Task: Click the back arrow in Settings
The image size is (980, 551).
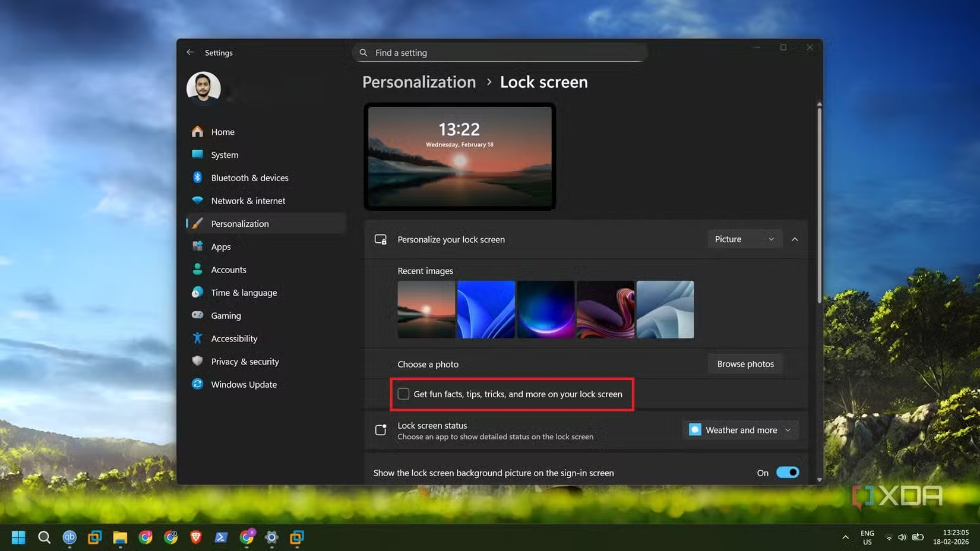Action: 190,52
